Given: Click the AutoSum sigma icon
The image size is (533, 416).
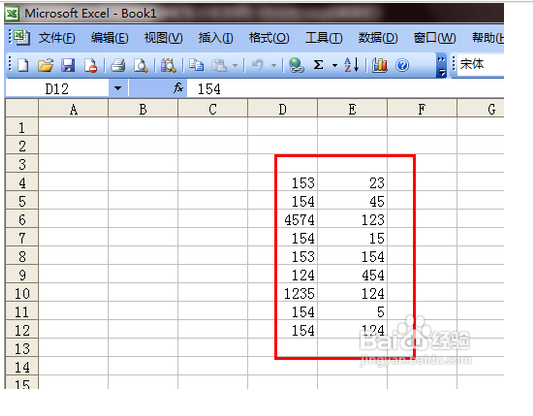Looking at the screenshot, I should click(318, 65).
